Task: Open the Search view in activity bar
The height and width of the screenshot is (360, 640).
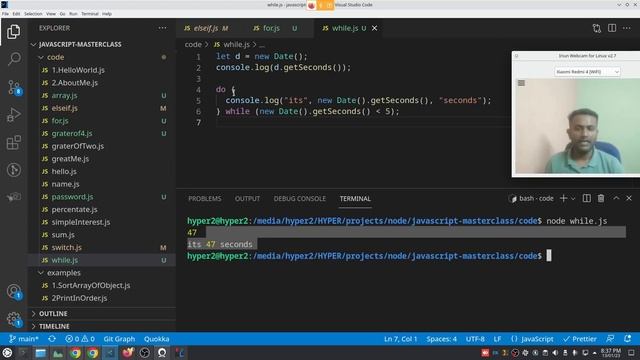Action: pos(14,59)
